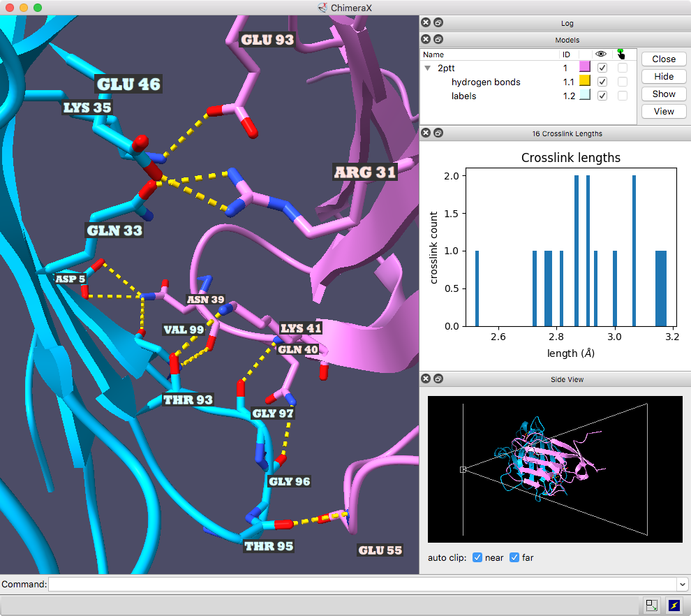This screenshot has width=691, height=616.
Task: Enable the selection checkbox for labels model
Action: pos(623,96)
